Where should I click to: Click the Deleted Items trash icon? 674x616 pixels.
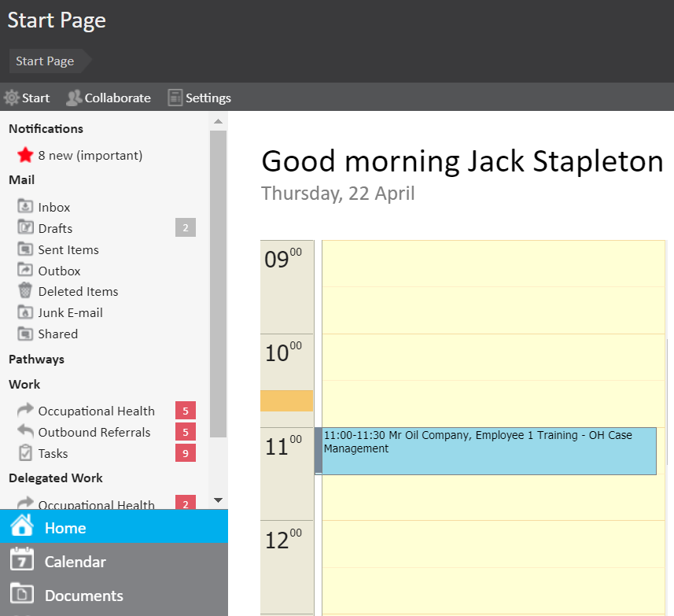(x=25, y=291)
